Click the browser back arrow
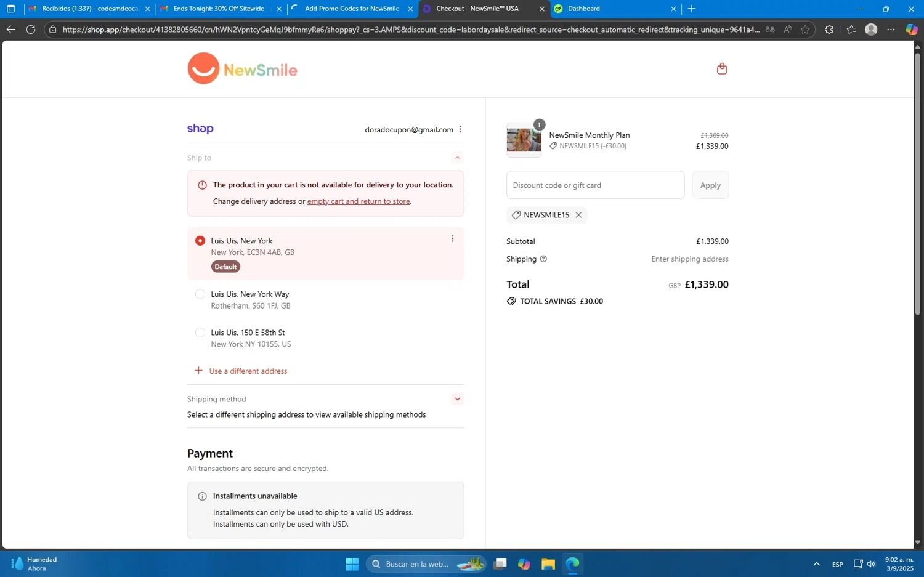This screenshot has height=577, width=924. [x=11, y=30]
